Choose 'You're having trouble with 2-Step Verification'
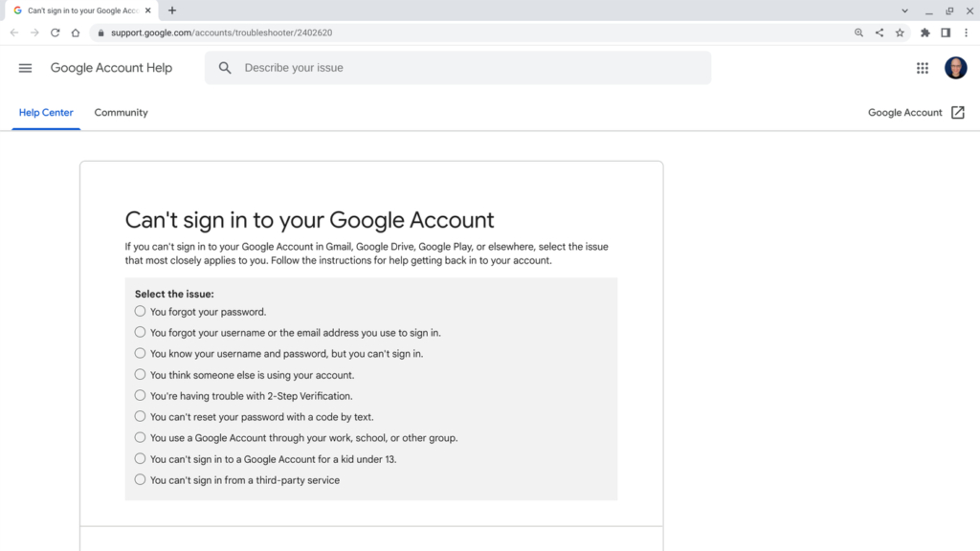This screenshot has height=551, width=980. (140, 395)
